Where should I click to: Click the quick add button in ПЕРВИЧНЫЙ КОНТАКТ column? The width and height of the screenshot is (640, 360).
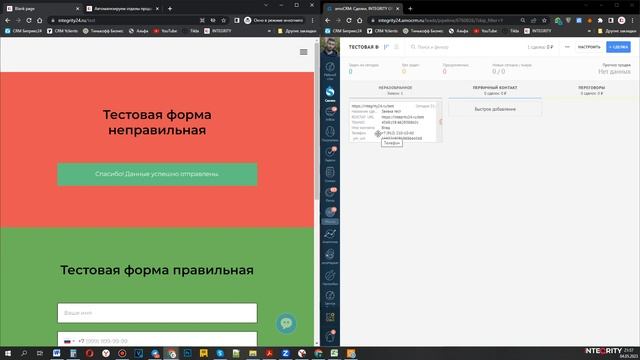coord(495,109)
